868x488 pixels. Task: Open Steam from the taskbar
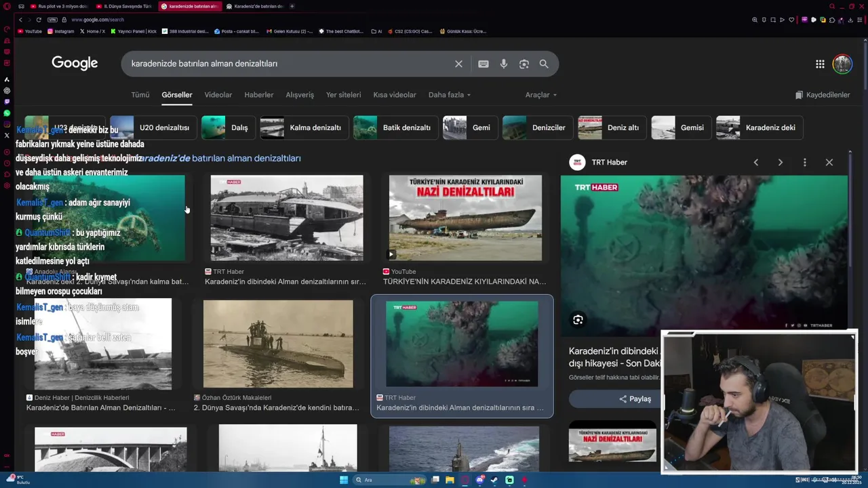pos(494,480)
